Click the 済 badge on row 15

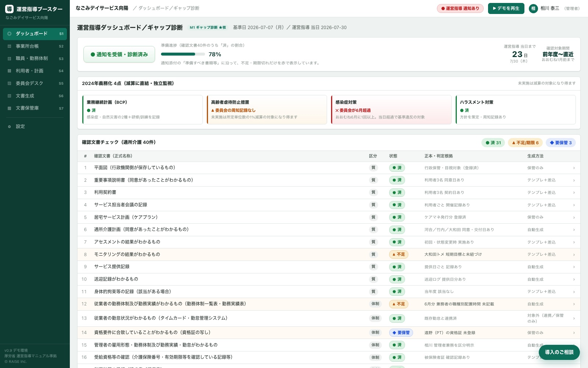[397, 345]
